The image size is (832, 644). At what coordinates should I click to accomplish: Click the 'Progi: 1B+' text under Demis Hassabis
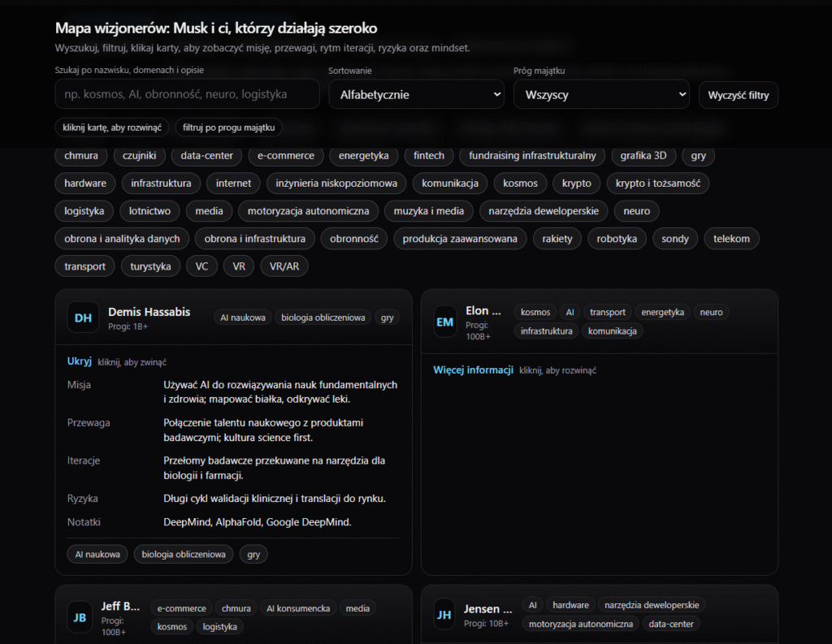(128, 326)
